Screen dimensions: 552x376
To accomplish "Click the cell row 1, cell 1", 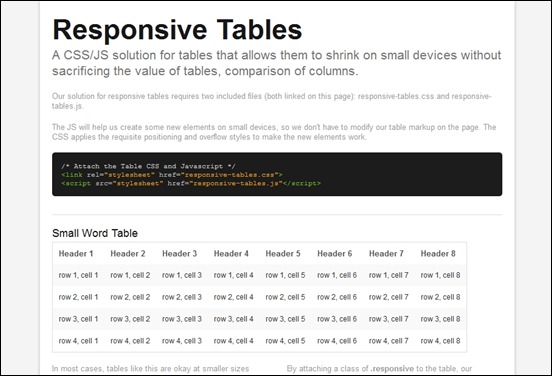I will [78, 275].
